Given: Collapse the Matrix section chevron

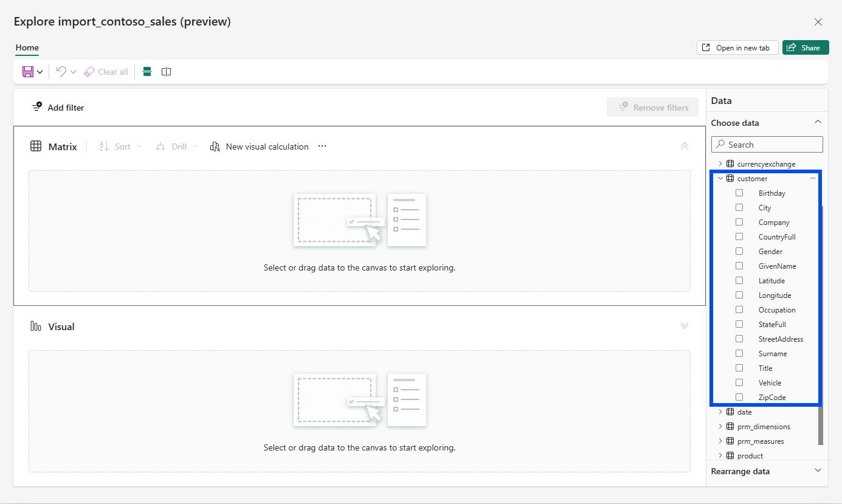Looking at the screenshot, I should [685, 146].
